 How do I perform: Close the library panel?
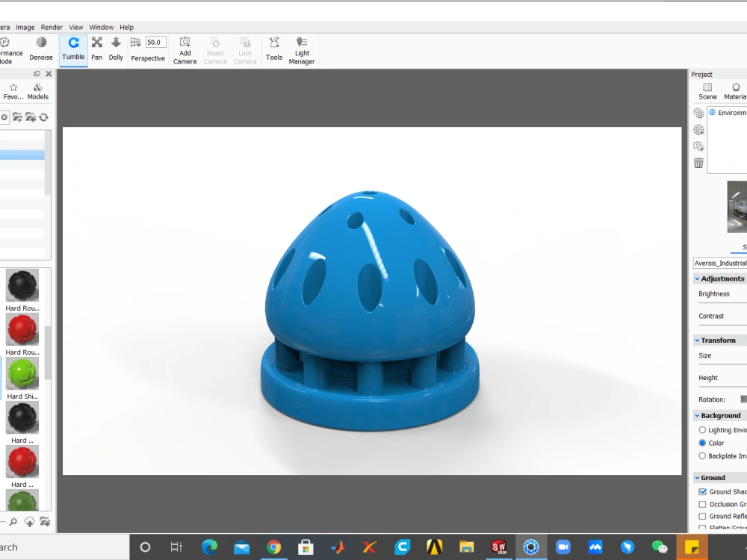coord(49,74)
